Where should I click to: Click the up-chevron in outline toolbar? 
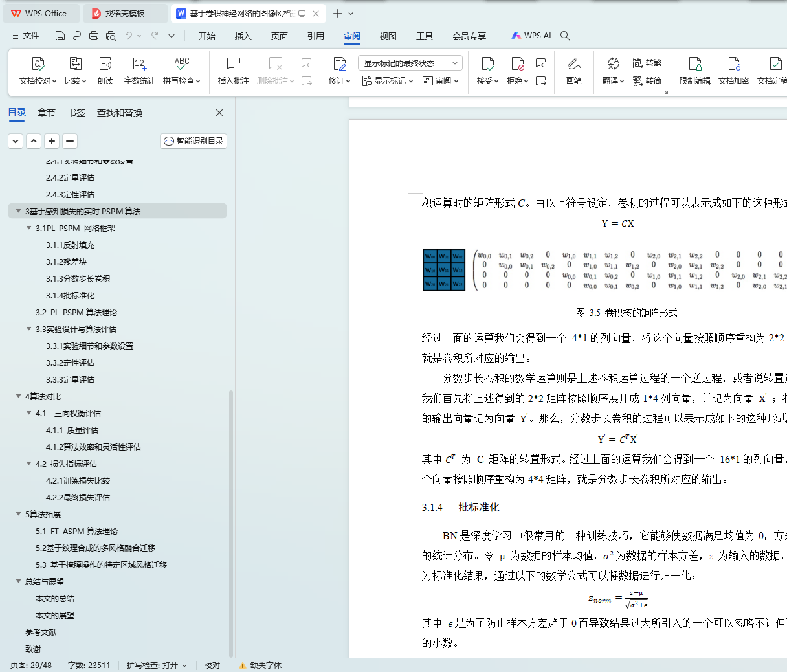click(34, 141)
